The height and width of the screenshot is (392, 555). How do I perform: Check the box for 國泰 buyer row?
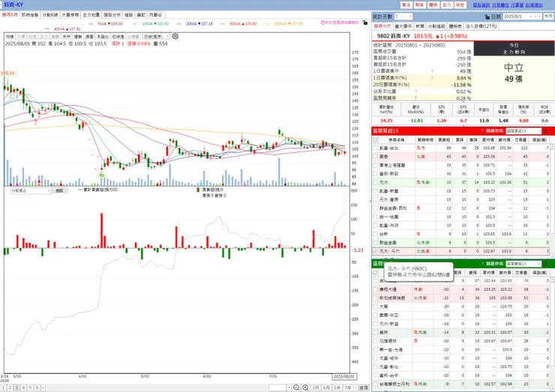pos(375,157)
